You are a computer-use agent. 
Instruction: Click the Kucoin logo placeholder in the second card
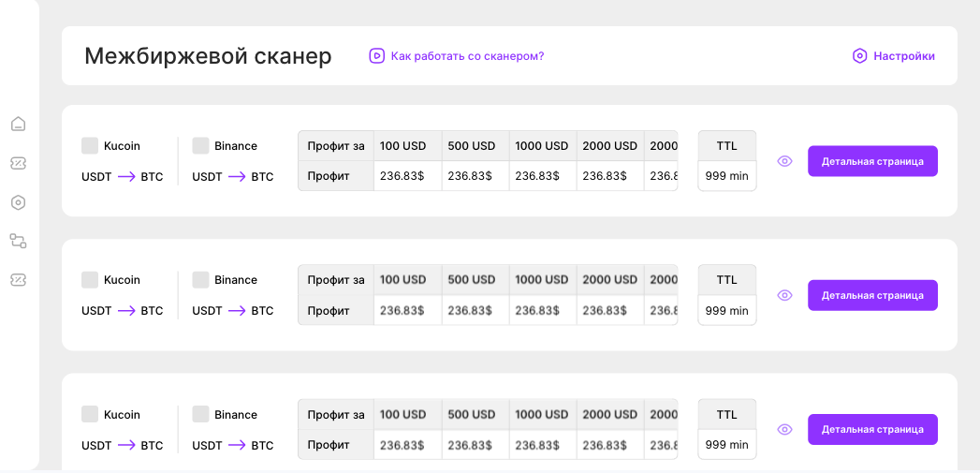click(x=90, y=280)
